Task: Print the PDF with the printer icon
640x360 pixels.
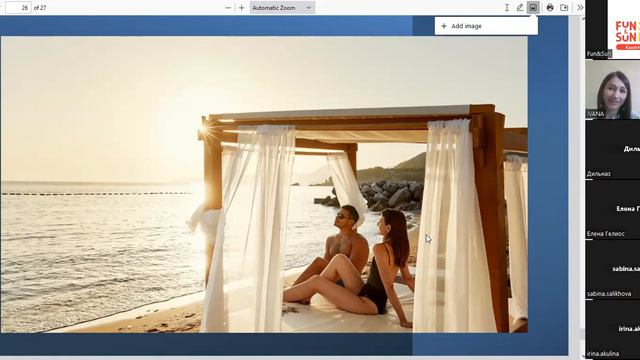Action: click(x=550, y=8)
